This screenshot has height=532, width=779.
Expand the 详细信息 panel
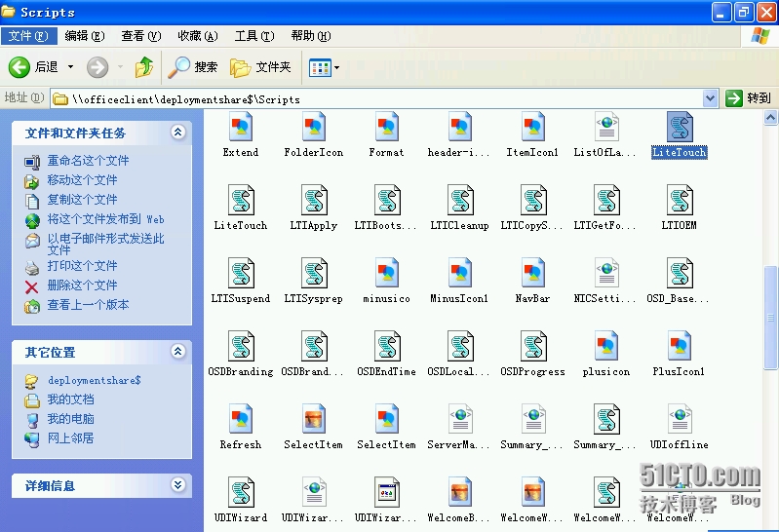pyautogui.click(x=178, y=485)
